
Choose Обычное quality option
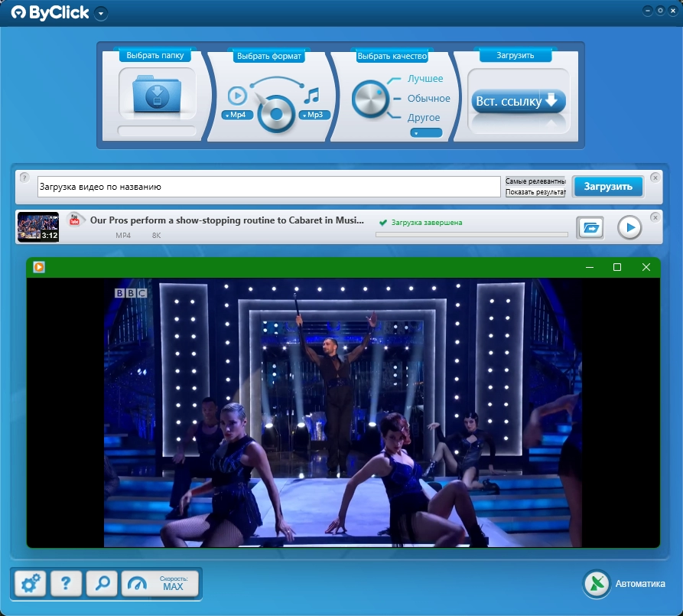(x=428, y=99)
